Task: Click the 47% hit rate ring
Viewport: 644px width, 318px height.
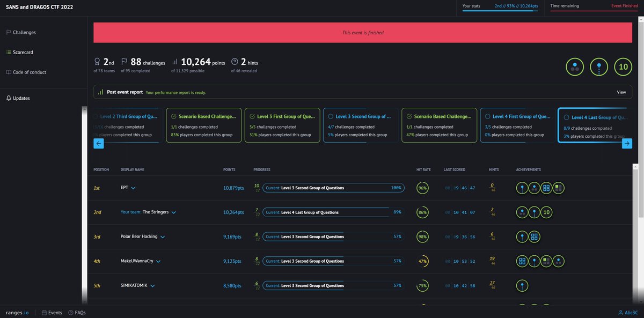Action: pyautogui.click(x=422, y=261)
